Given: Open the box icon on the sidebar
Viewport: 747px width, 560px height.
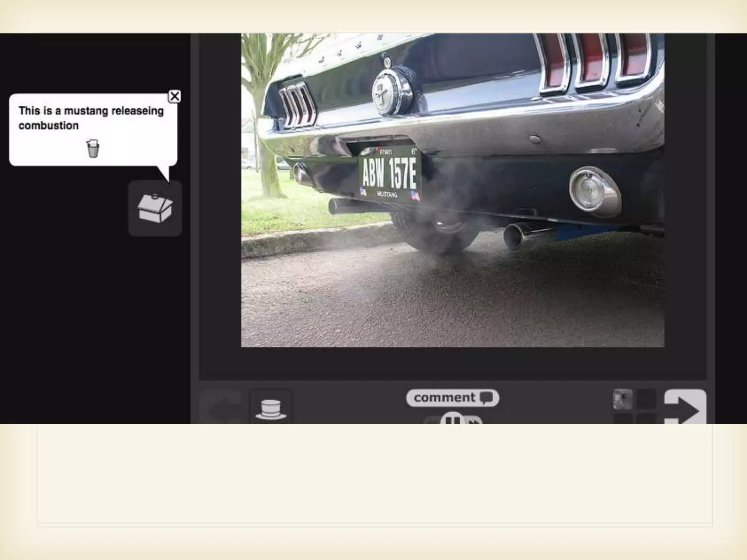Looking at the screenshot, I should pos(155,209).
